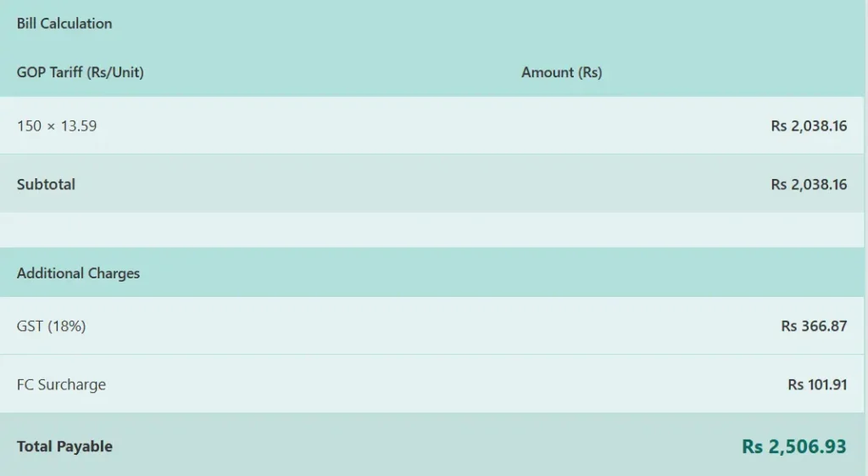Click the 150 × 13.59 tariff row
Viewport: 868px width, 476px height.
[x=431, y=126]
